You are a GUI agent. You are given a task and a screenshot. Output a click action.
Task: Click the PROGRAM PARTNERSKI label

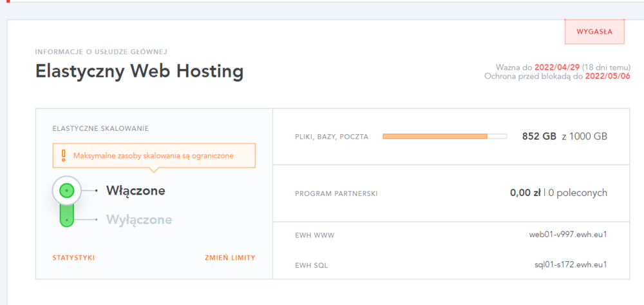(336, 193)
